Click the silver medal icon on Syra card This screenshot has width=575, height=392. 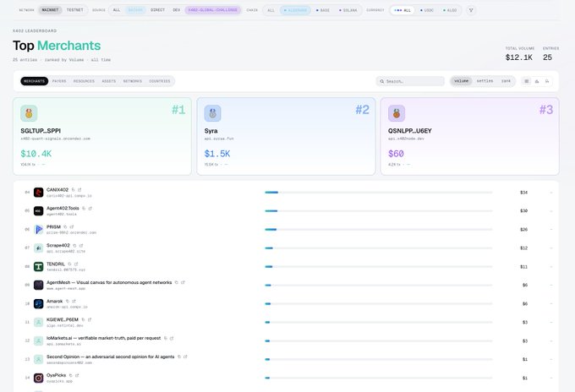click(x=213, y=113)
